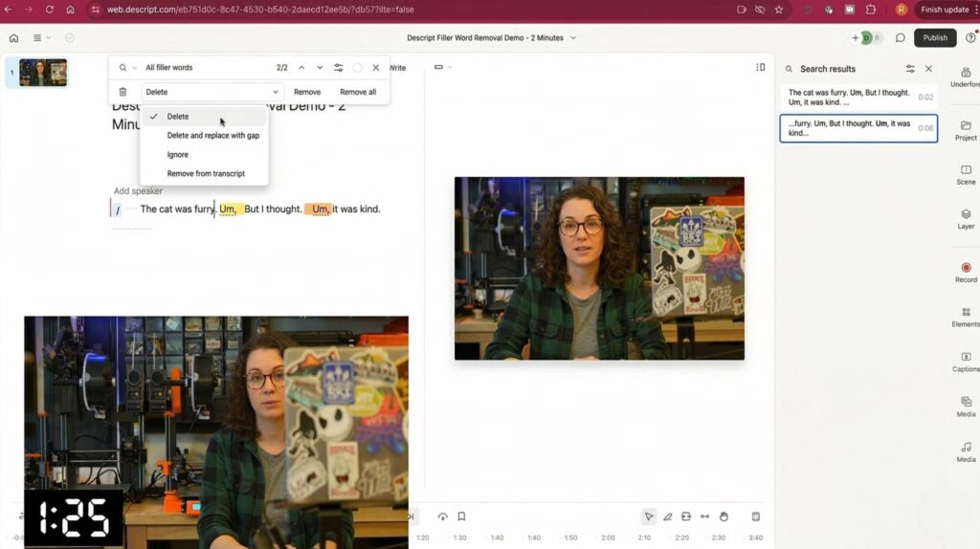Screen dimensions: 980x549
Task: Select the search result at 0:06
Action: coord(858,128)
